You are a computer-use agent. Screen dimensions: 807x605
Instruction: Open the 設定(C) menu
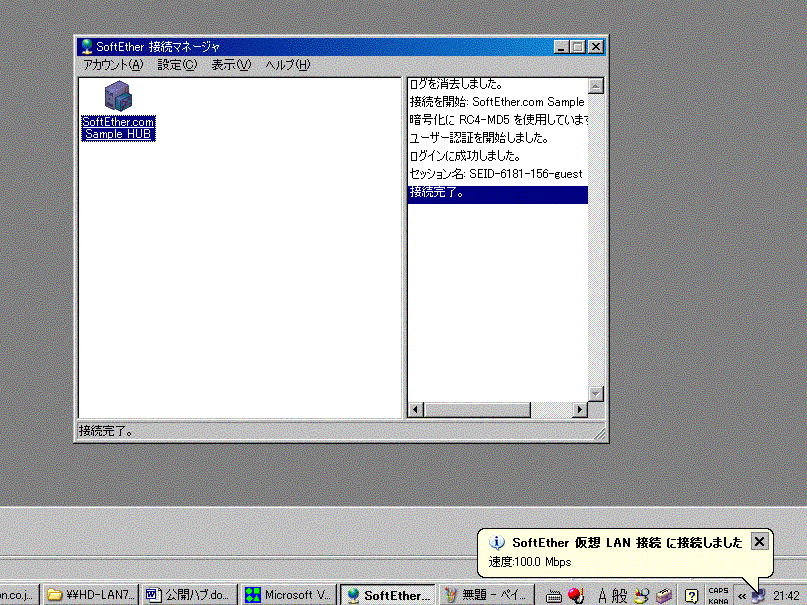tap(177, 65)
